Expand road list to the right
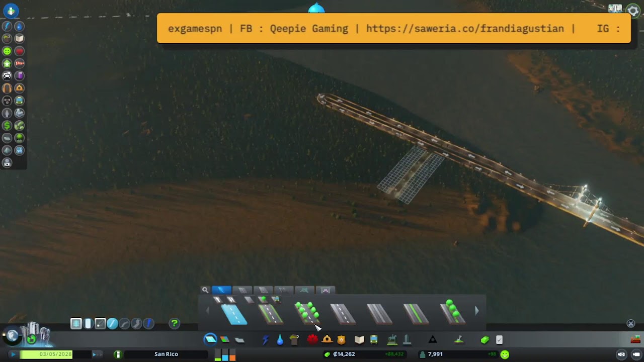The height and width of the screenshot is (362, 644). (x=477, y=311)
